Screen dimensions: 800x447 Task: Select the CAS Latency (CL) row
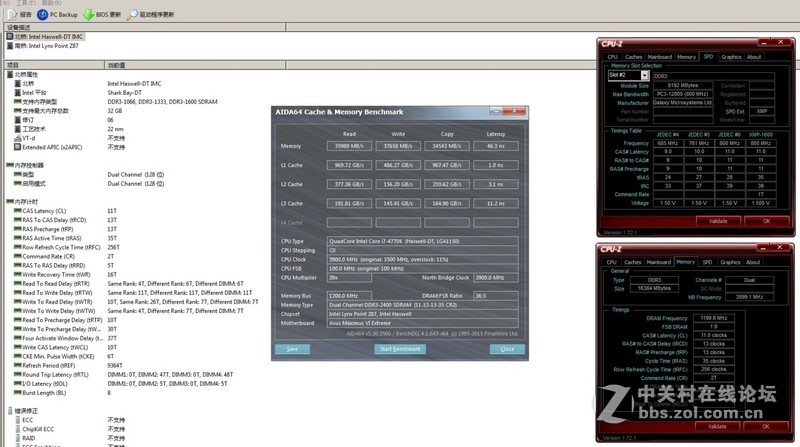tap(40, 211)
